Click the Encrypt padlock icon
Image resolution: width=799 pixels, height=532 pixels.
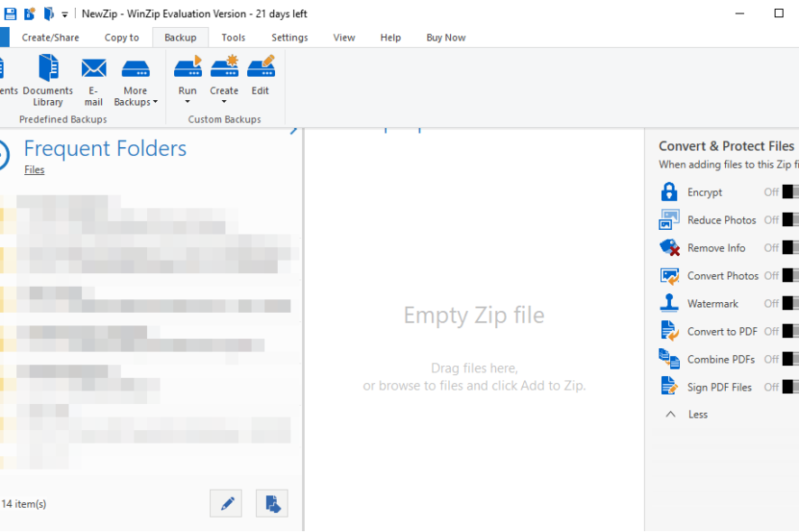pyautogui.click(x=669, y=192)
